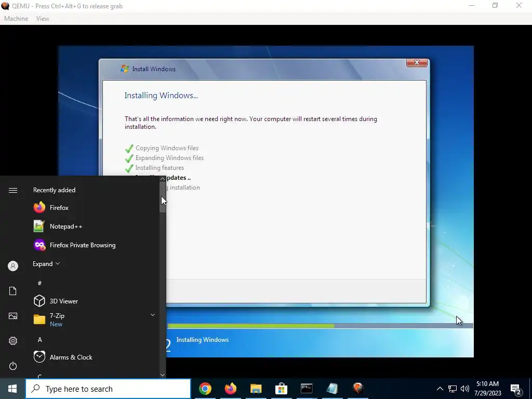Expand the 7-Zip folder chevron
The height and width of the screenshot is (399, 532).
coord(153,315)
